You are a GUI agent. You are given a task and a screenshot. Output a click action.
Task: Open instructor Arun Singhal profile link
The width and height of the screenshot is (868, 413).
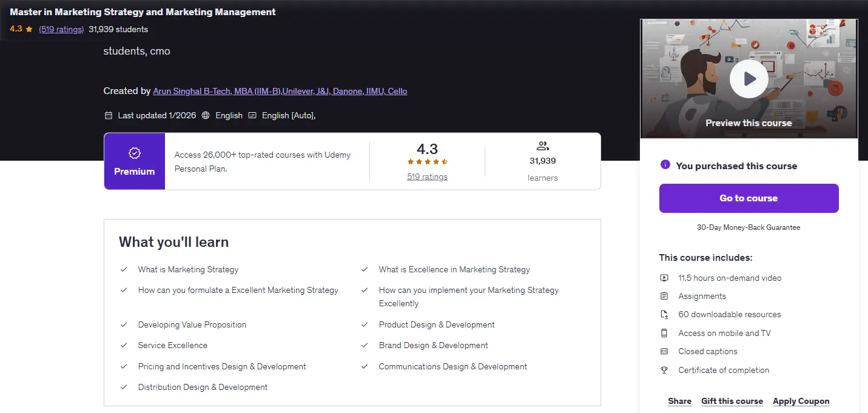[x=280, y=91]
